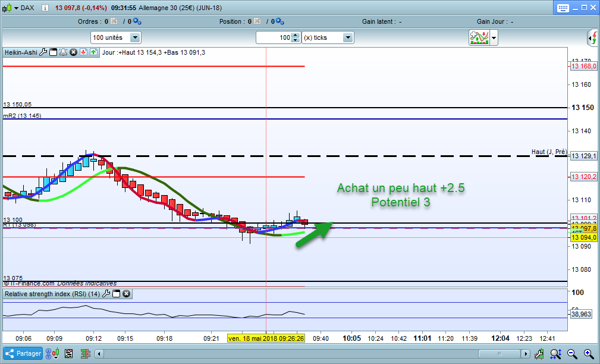Toggle the RSI panel window icon
600x364 pixels.
117,294
